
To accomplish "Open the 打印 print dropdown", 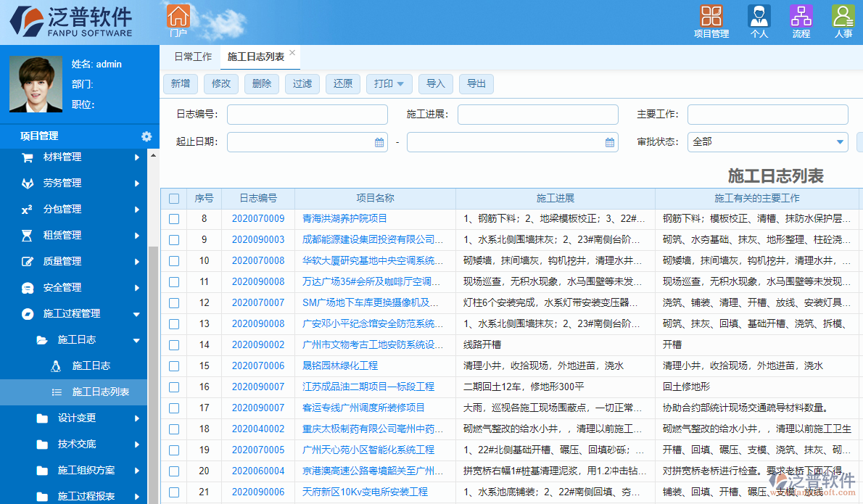I will (389, 83).
